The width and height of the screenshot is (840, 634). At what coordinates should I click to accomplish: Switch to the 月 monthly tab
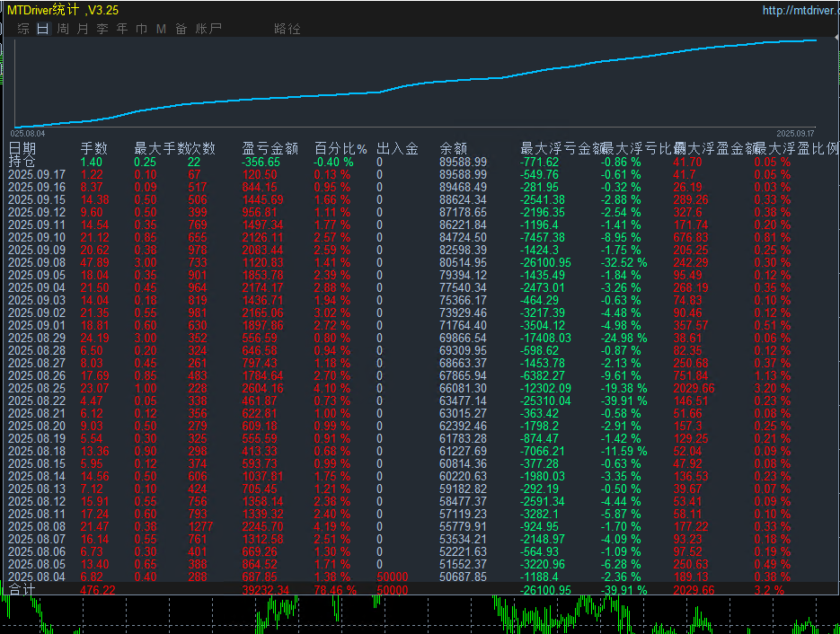click(83, 29)
